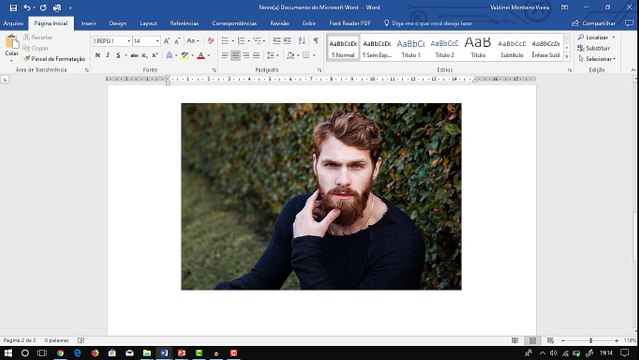This screenshot has height=360, width=639.
Task: Sort text with the A-Z icon
Action: pyautogui.click(x=302, y=40)
